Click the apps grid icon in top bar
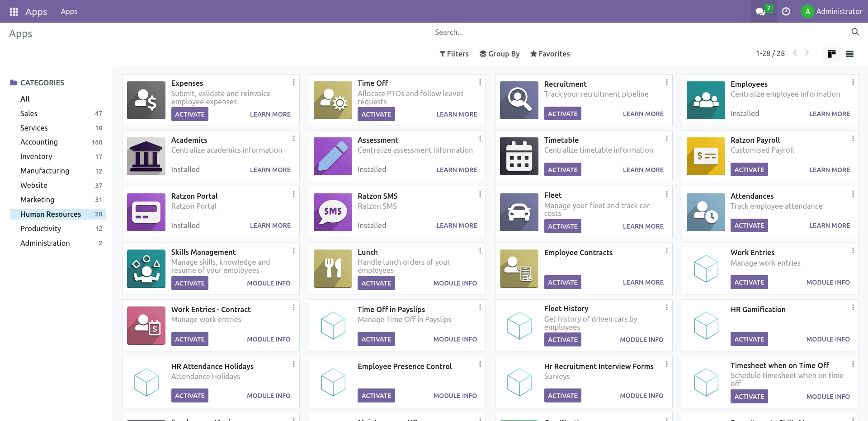 13,11
